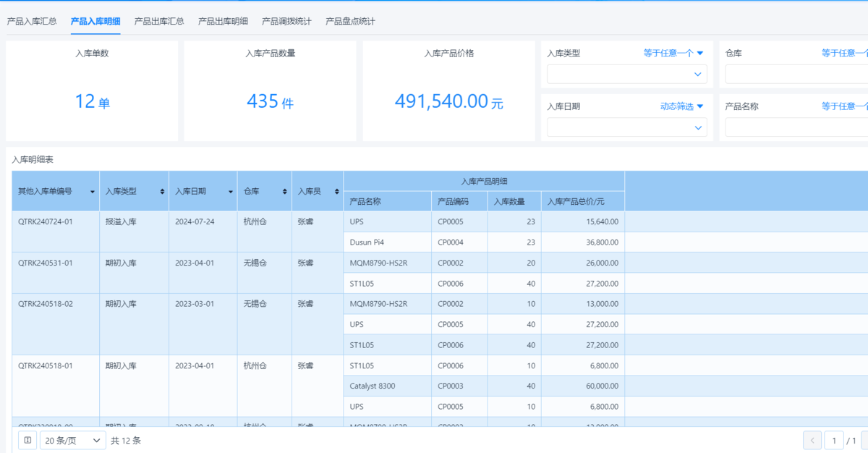Click the page number input box
Screen dimensions: 868x453
[x=833, y=440]
